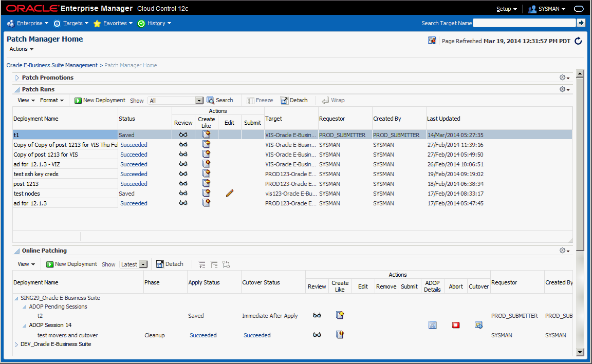Open the History menu

click(x=154, y=24)
